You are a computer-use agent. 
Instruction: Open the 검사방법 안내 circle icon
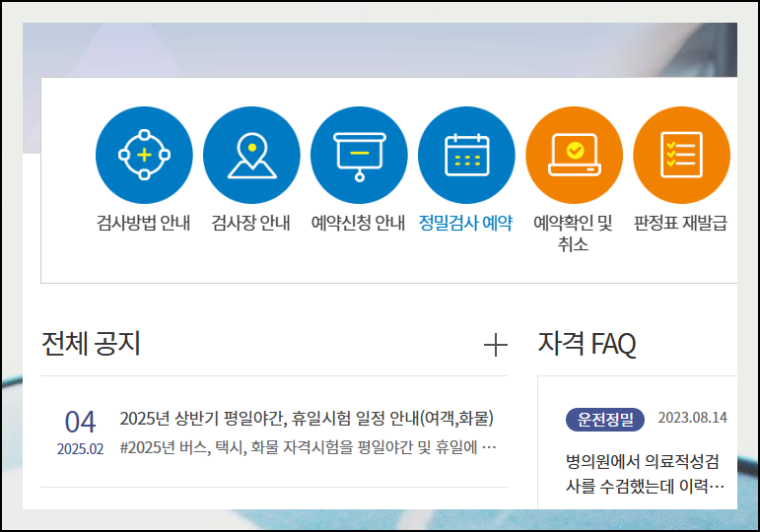coord(144,155)
